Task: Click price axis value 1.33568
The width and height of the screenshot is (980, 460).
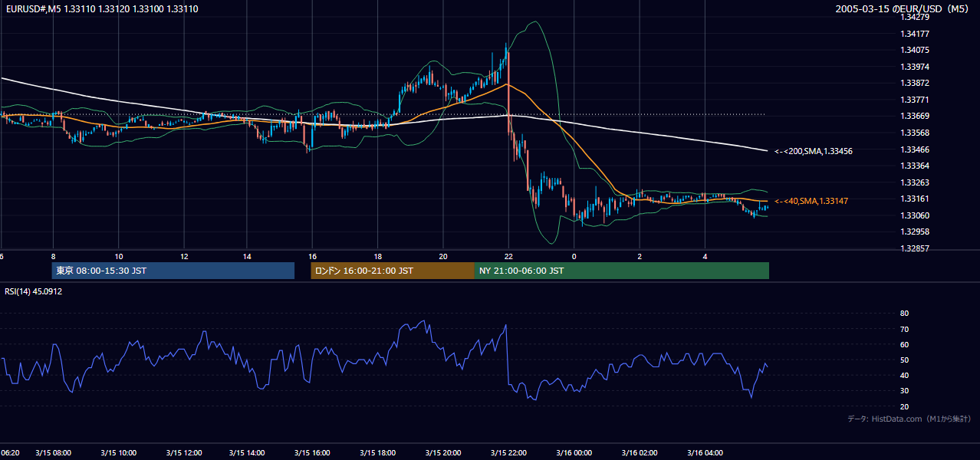Action: coord(916,133)
